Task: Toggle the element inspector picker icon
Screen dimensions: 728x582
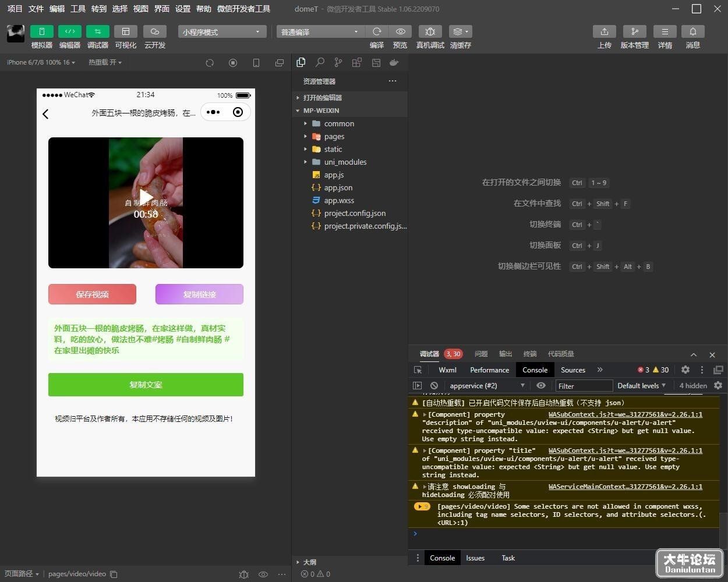Action: pyautogui.click(x=418, y=370)
